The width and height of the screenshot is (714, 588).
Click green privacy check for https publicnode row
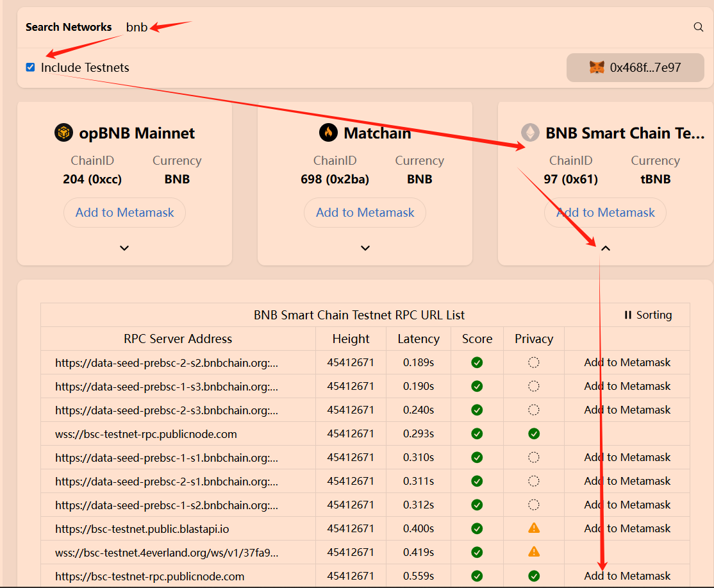(534, 576)
